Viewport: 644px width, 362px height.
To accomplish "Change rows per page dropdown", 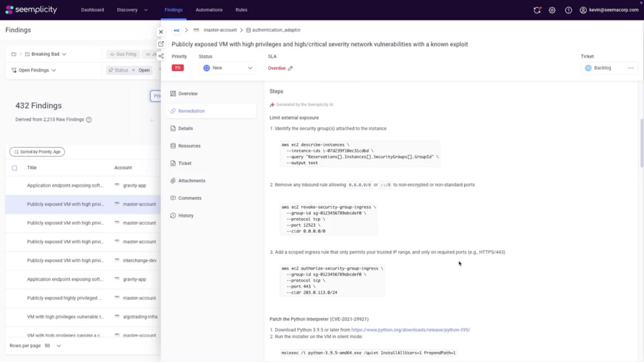I will 53,346.
